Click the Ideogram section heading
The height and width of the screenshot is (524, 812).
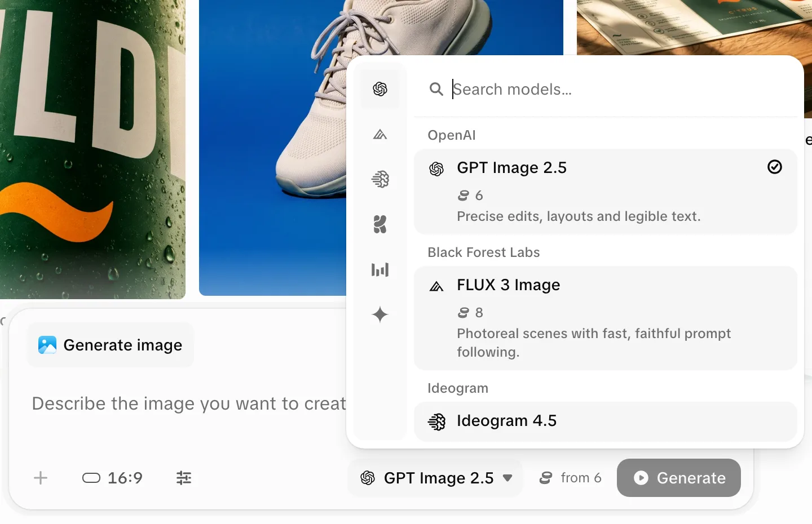tap(458, 388)
